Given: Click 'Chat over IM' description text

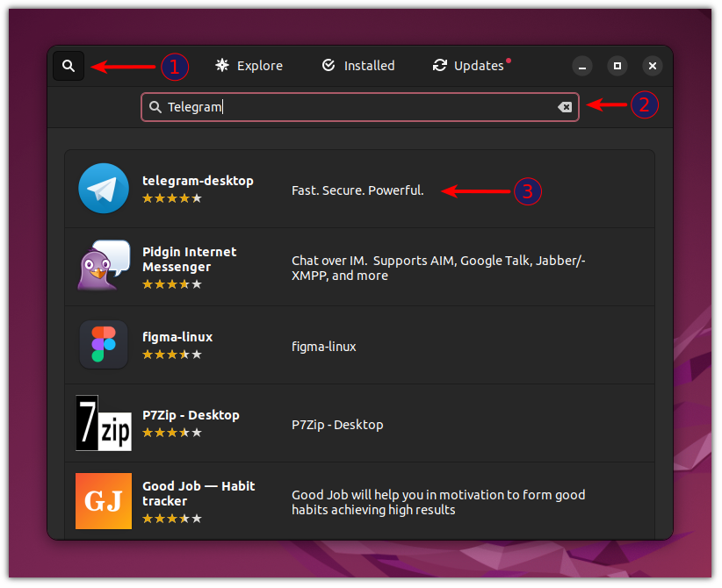Looking at the screenshot, I should pyautogui.click(x=438, y=269).
